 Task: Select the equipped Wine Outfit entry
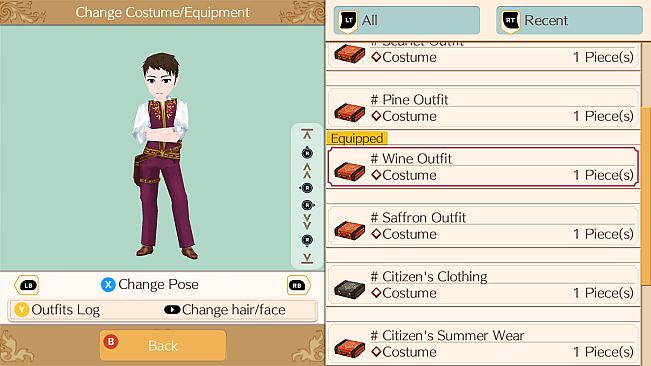[x=483, y=167]
